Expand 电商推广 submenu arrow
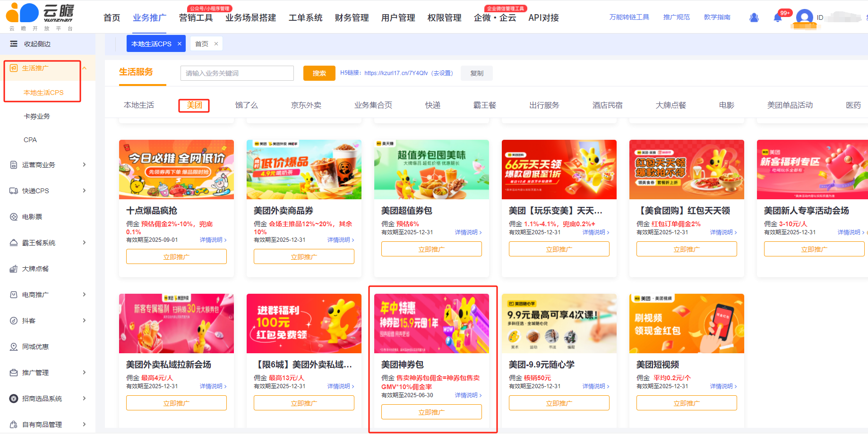Viewport: 868px width, 434px height. (85, 295)
